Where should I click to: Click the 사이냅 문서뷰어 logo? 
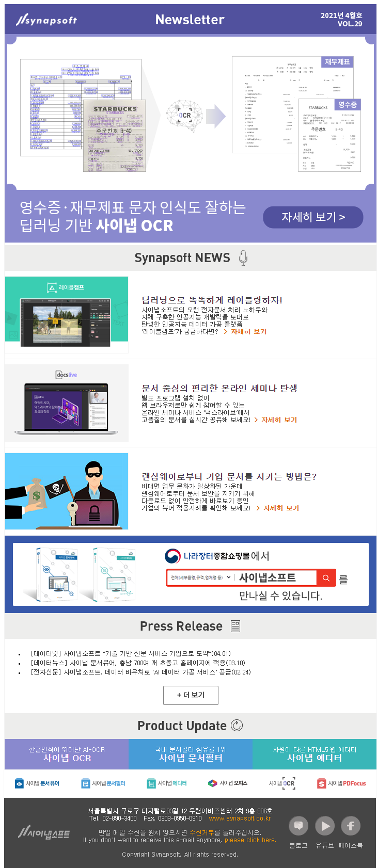click(37, 783)
